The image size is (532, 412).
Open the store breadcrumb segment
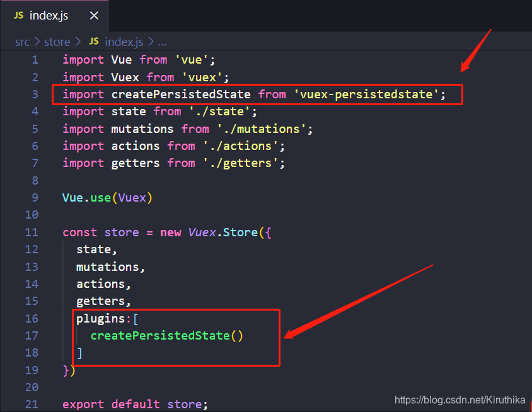57,42
